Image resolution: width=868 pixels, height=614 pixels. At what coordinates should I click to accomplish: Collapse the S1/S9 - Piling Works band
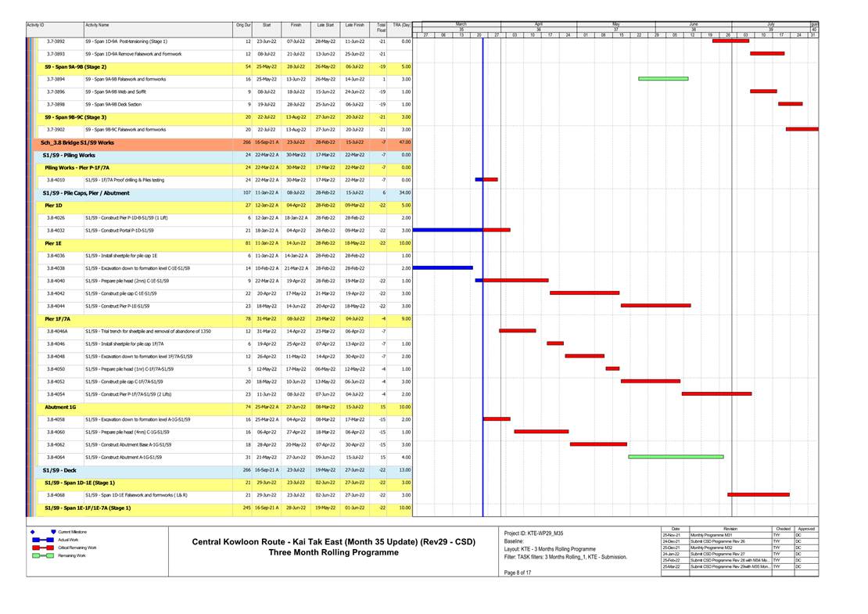[x=69, y=155]
